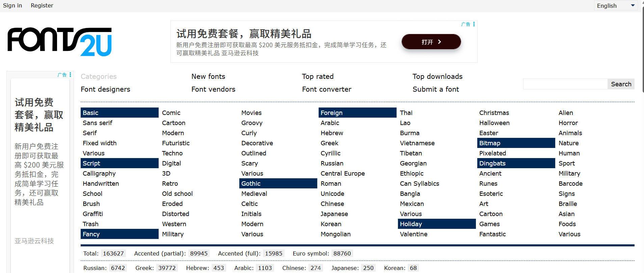644x273 pixels.
Task: Click the Fonts2u logo
Action: [x=60, y=41]
